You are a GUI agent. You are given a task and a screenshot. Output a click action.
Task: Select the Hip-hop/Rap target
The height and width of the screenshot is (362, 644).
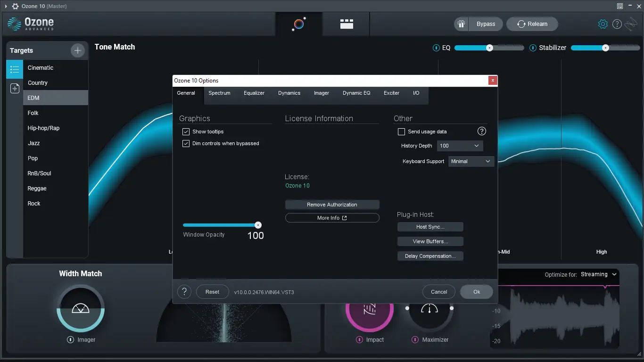[56, 128]
